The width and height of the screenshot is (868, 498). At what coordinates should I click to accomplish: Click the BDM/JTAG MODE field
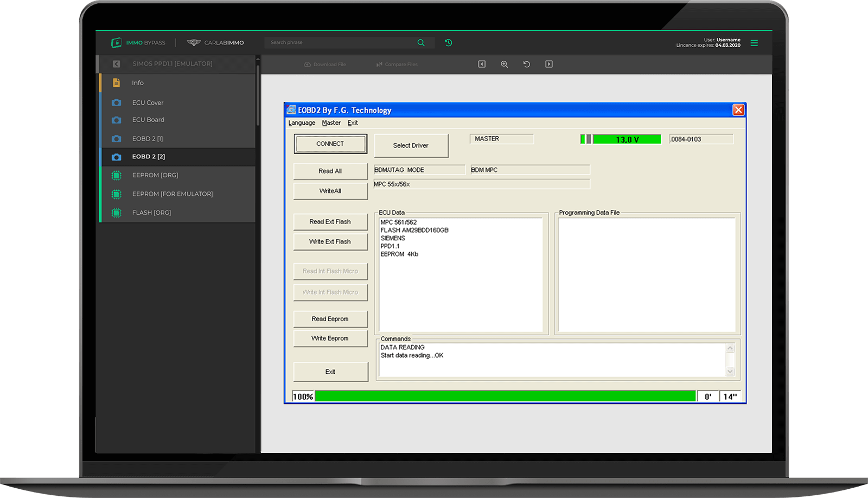(419, 170)
